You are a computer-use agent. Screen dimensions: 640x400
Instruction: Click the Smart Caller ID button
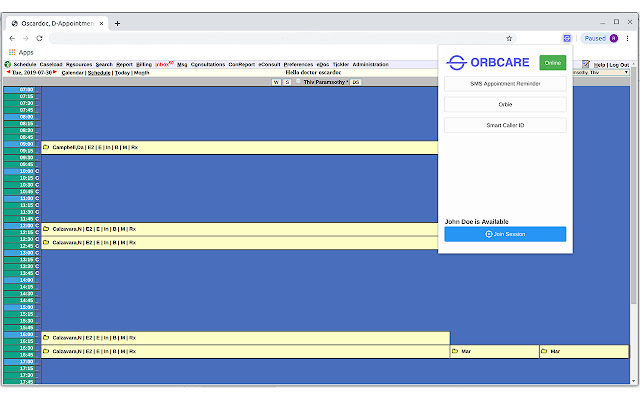click(505, 125)
